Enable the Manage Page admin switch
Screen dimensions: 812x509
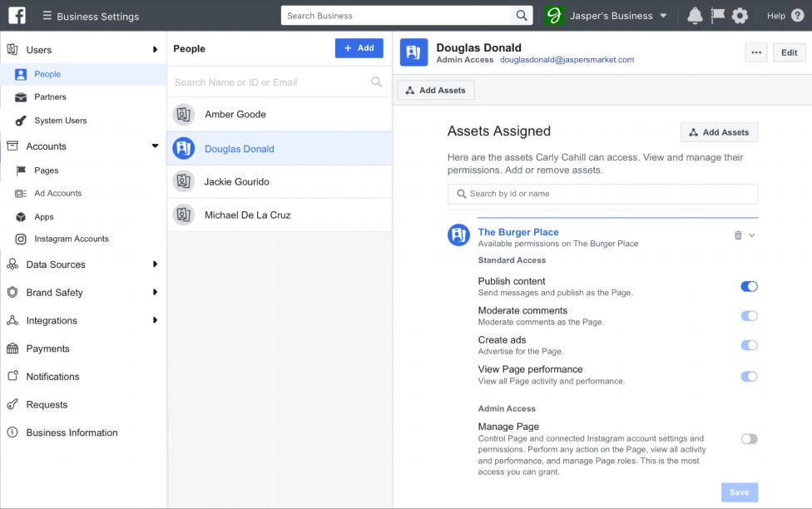(749, 439)
